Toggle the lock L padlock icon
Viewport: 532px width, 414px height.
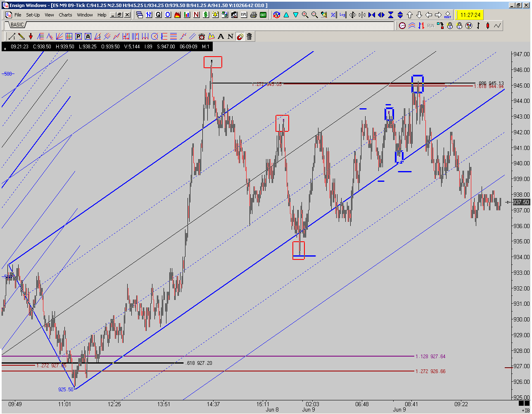tap(459, 26)
